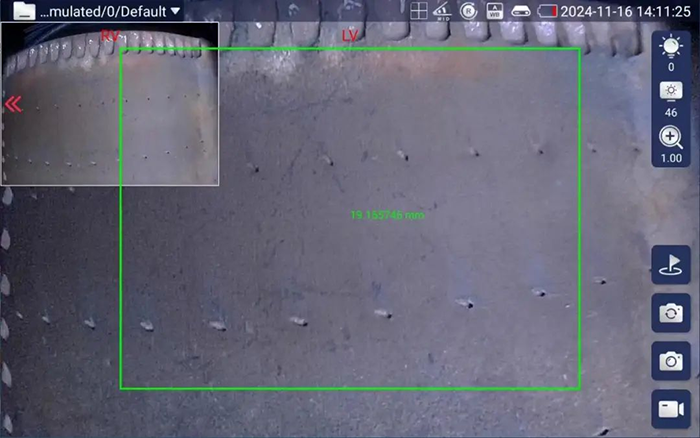
Task: Tap the MID level indicator icon
Action: [442, 11]
